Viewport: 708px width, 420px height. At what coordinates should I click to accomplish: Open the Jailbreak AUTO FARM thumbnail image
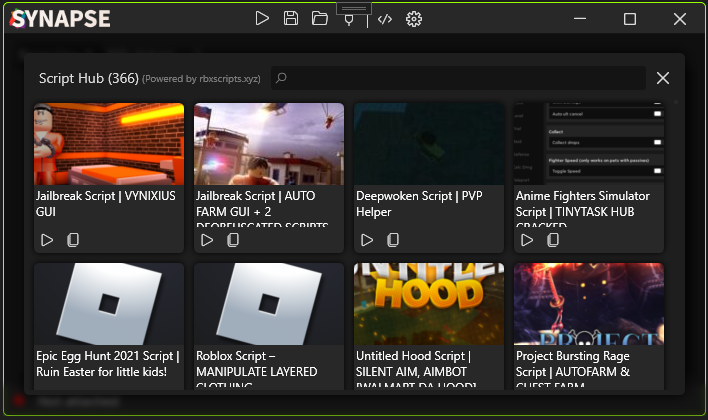(x=269, y=144)
